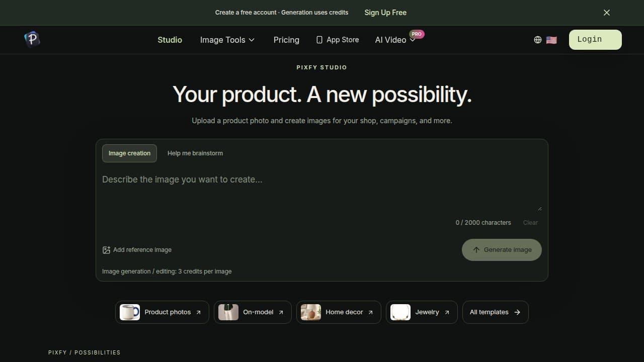The image size is (644, 362).
Task: Click the textarea resize handle corner
Action: coord(539,209)
